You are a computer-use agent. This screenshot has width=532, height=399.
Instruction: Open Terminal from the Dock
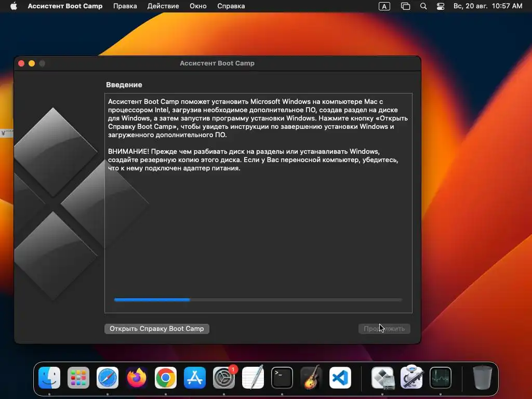point(282,378)
